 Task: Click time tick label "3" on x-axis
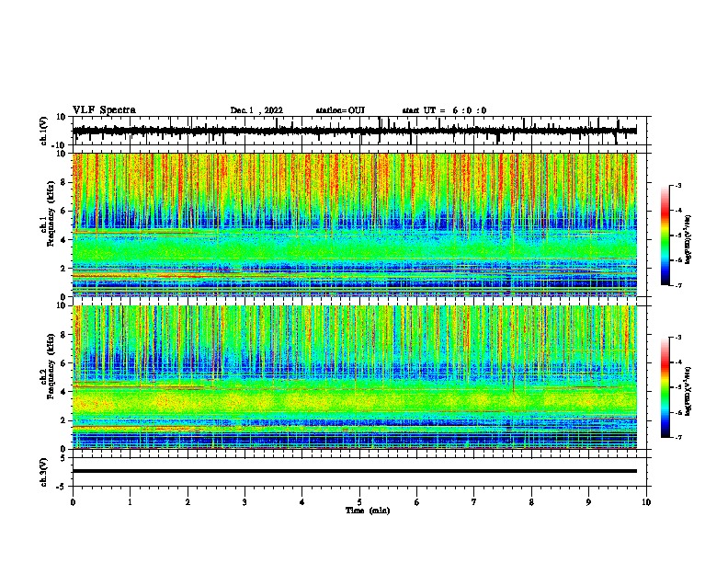245,502
